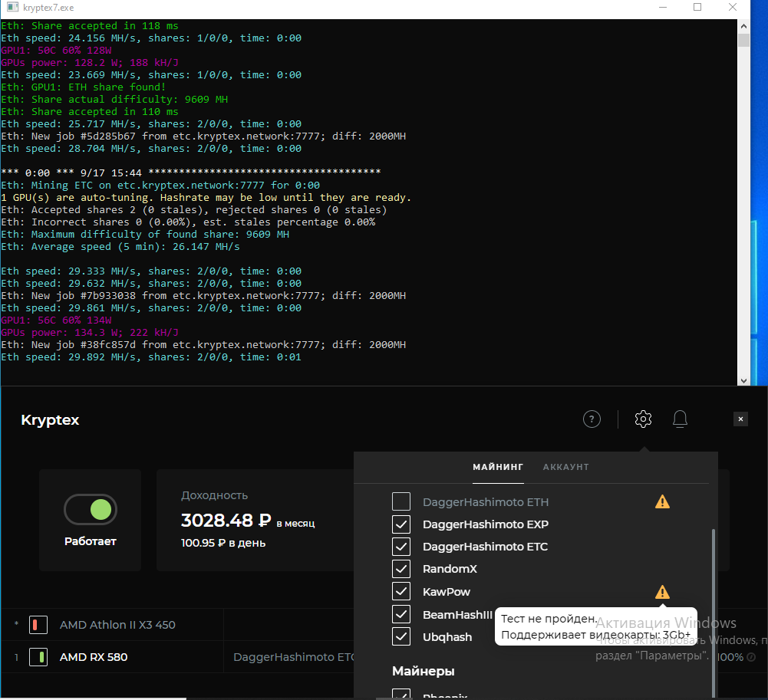Switch to the АККАУНТ tab
Screen dimensions: 768x700
(x=565, y=467)
